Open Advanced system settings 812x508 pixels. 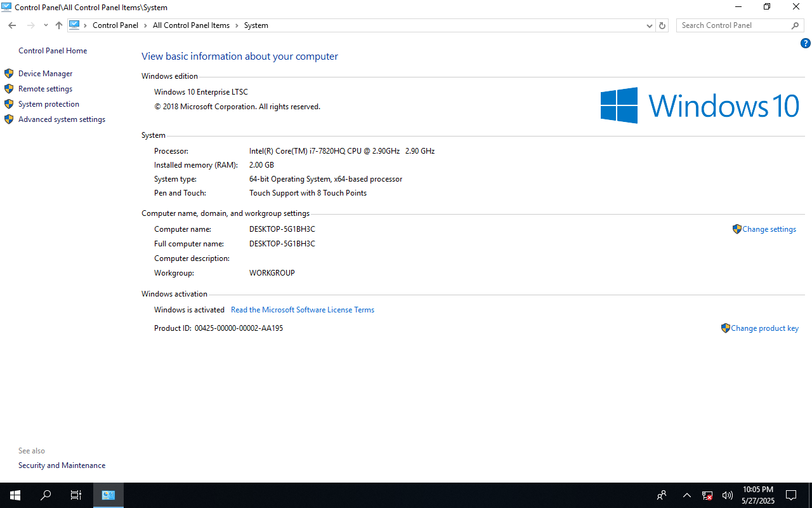[62, 119]
